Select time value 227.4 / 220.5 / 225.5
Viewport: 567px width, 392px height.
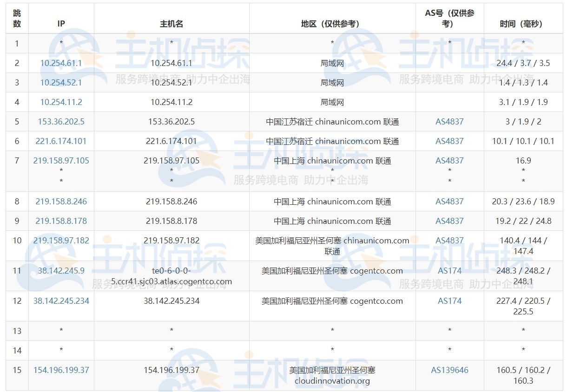tap(523, 306)
